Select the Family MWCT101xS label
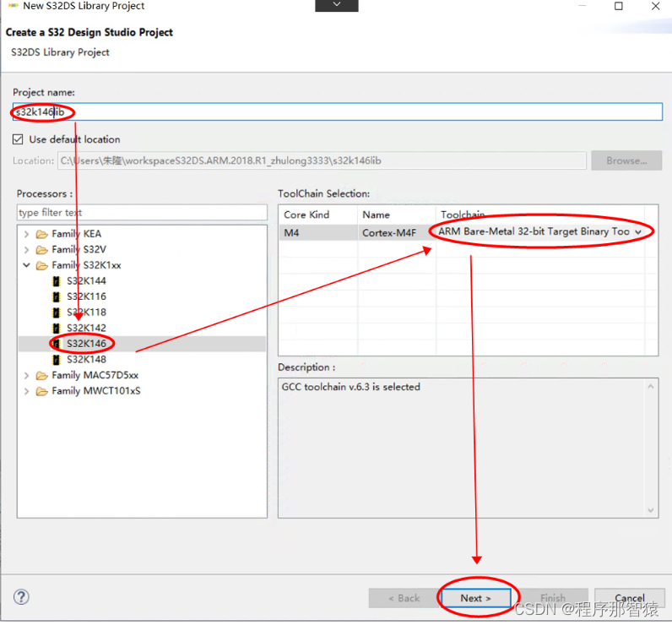 [x=96, y=391]
